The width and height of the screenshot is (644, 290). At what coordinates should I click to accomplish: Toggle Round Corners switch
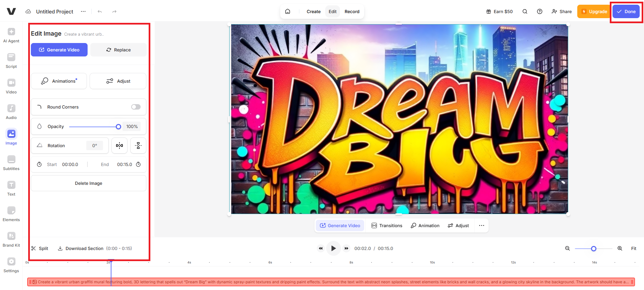[x=136, y=107]
